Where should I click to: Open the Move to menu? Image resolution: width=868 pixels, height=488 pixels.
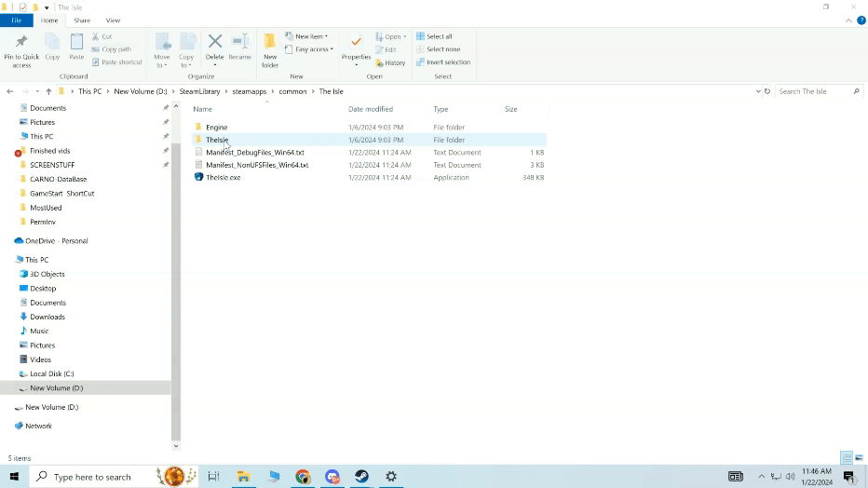point(162,51)
